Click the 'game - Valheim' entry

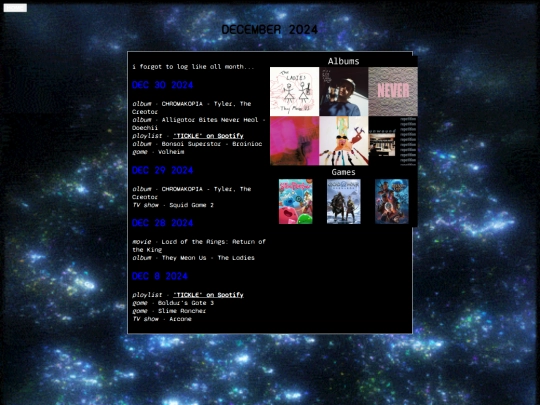[x=158, y=152]
